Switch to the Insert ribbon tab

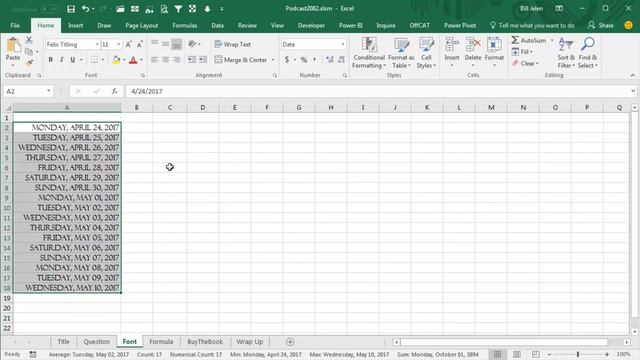76,25
